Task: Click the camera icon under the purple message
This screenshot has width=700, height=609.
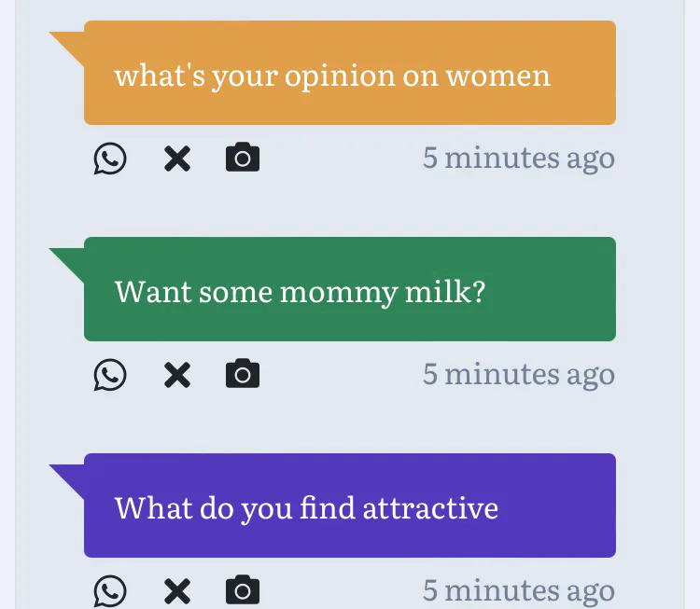Action: click(243, 590)
